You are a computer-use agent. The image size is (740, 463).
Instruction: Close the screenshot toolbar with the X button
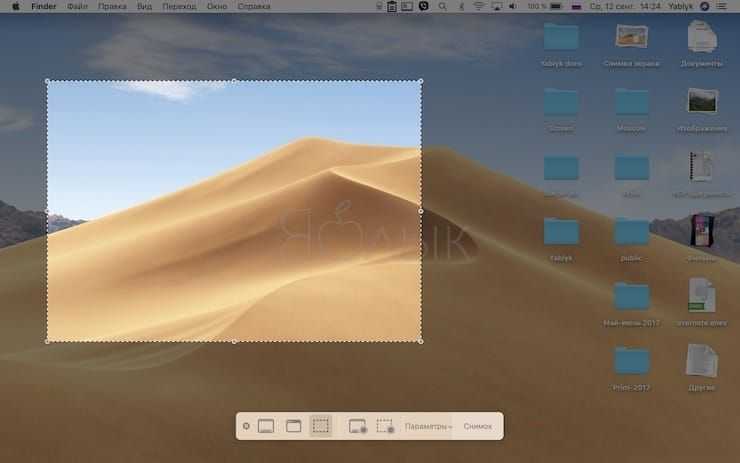[246, 426]
